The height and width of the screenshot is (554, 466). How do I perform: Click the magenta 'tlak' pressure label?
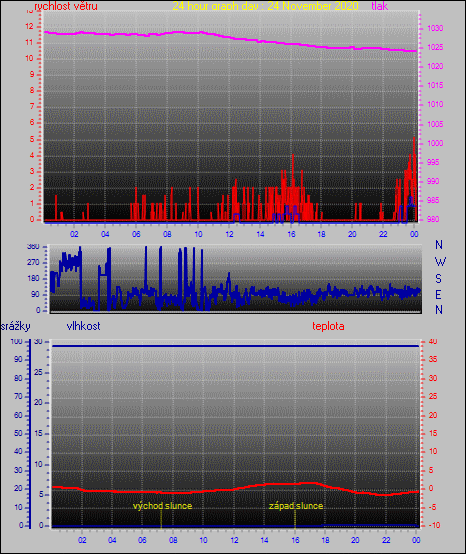click(x=379, y=6)
